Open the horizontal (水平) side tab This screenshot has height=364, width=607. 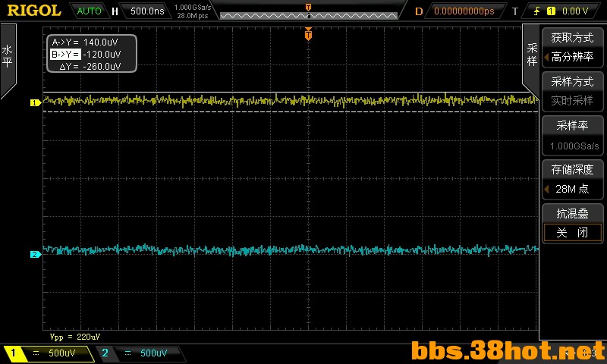pyautogui.click(x=8, y=57)
